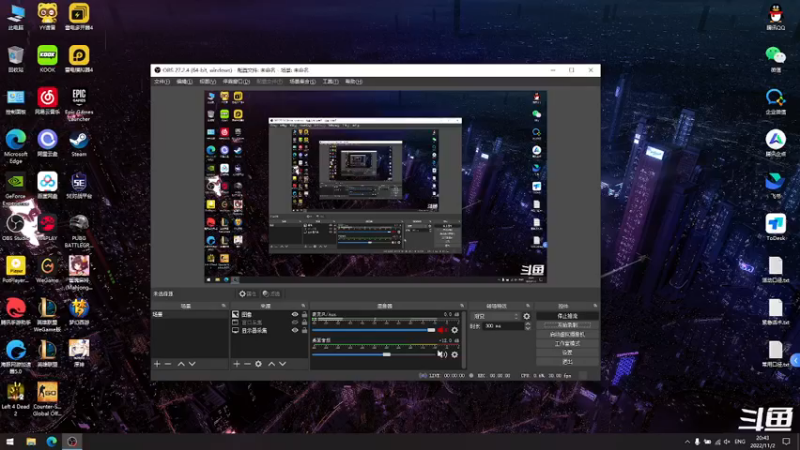Move scene up arrow in Scenes panel
This screenshot has height=450, width=800.
pos(181,364)
